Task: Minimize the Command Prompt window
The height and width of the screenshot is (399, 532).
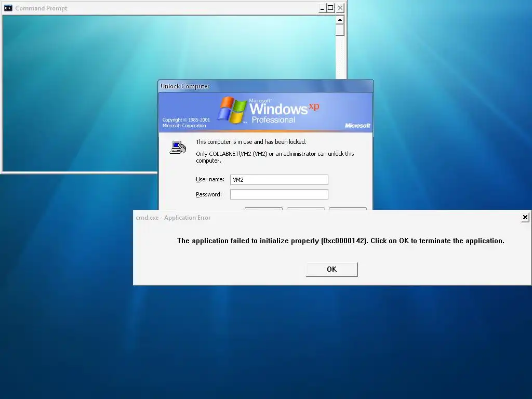Action: pos(322,8)
